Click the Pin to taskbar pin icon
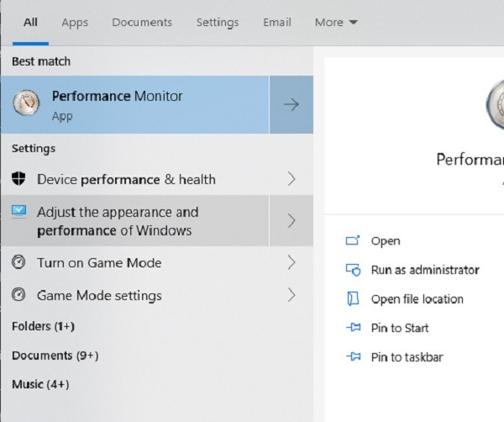 (354, 356)
